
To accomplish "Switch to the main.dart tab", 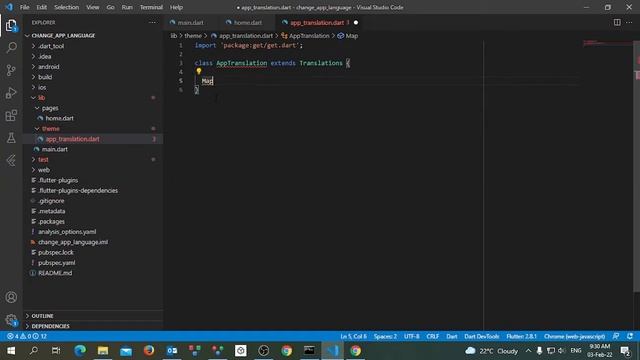I will click(190, 22).
